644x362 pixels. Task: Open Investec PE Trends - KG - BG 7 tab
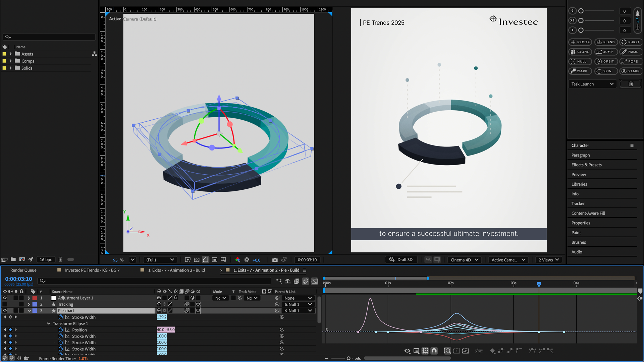coord(92,270)
